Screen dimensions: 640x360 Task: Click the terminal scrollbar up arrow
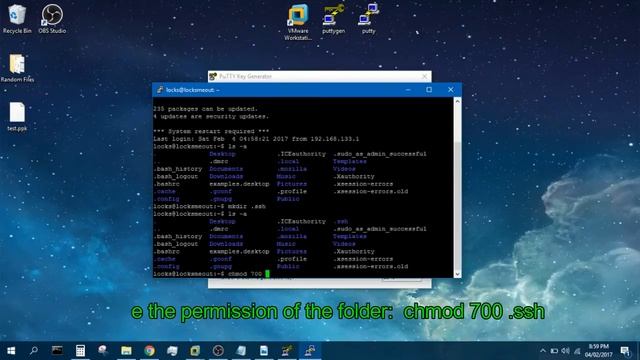coord(458,101)
